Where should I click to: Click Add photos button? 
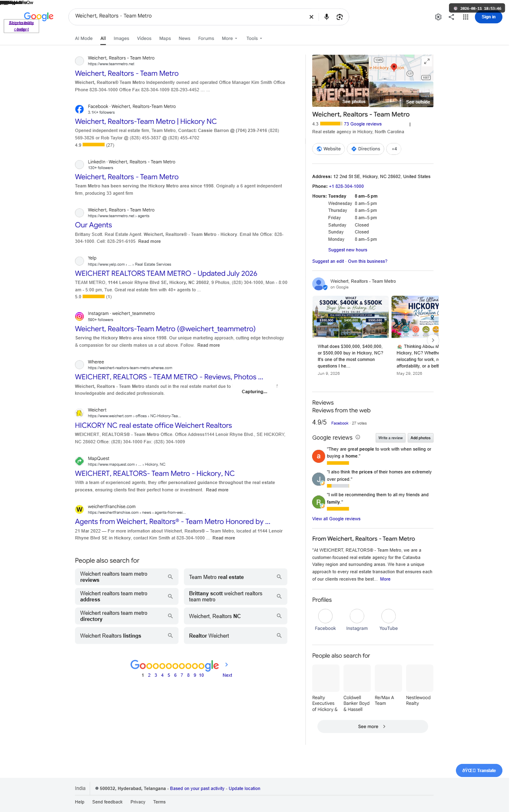(x=420, y=438)
